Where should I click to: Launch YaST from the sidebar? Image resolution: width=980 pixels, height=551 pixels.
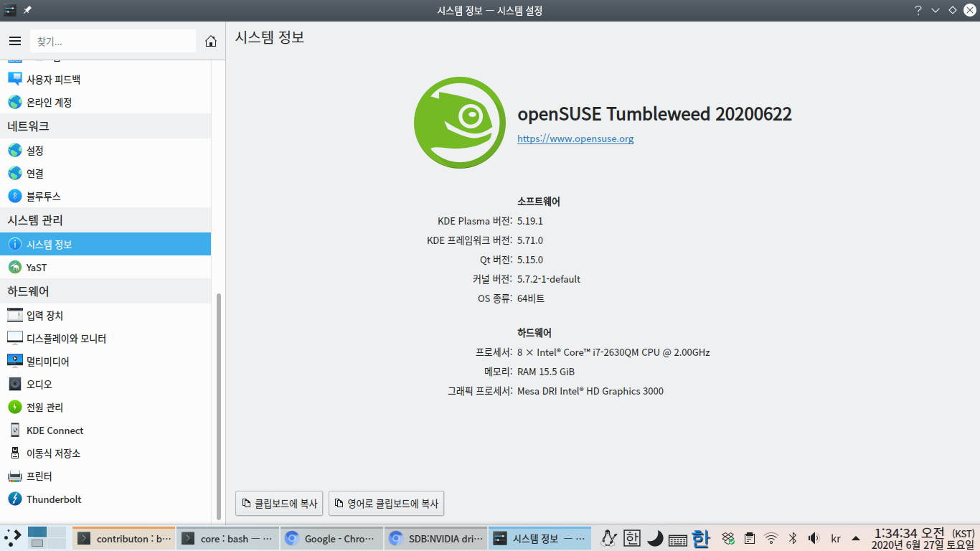tap(105, 268)
